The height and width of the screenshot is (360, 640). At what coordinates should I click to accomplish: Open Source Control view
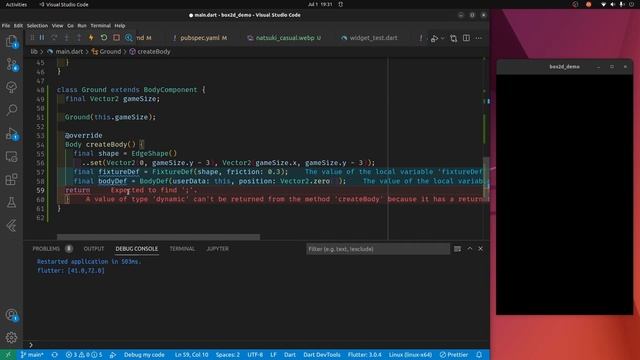pyautogui.click(x=11, y=64)
